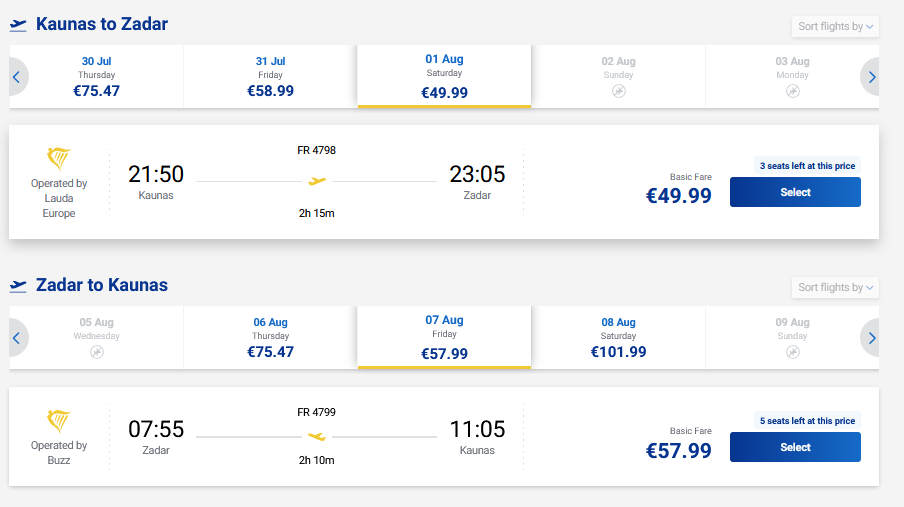Select the €57.99 Zadar to Kaunas flight

tap(795, 447)
